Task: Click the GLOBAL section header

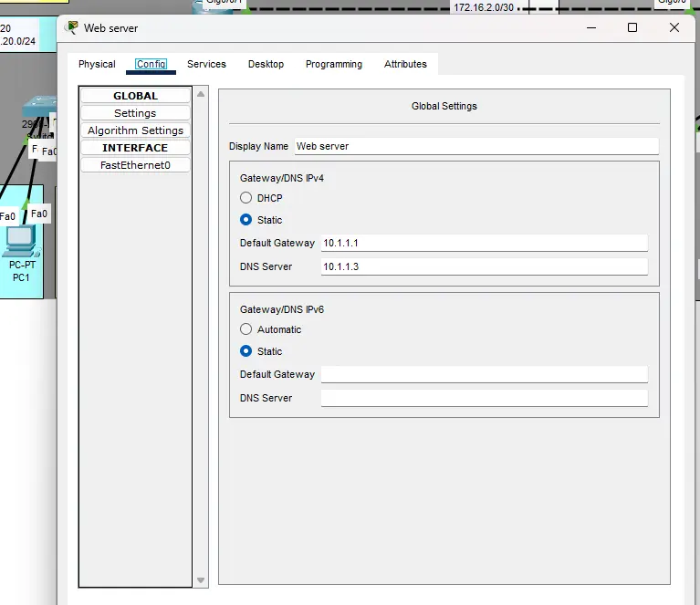Action: point(135,96)
